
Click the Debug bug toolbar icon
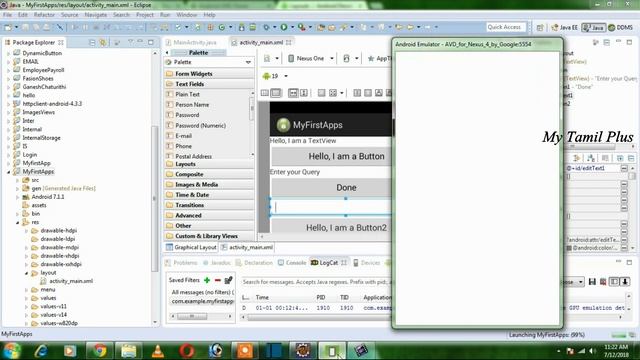pos(266,27)
